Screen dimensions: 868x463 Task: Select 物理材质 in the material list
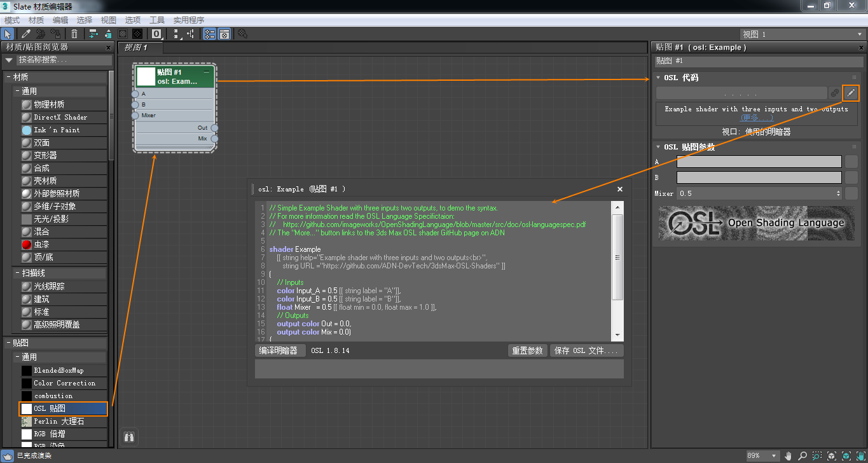click(x=63, y=104)
